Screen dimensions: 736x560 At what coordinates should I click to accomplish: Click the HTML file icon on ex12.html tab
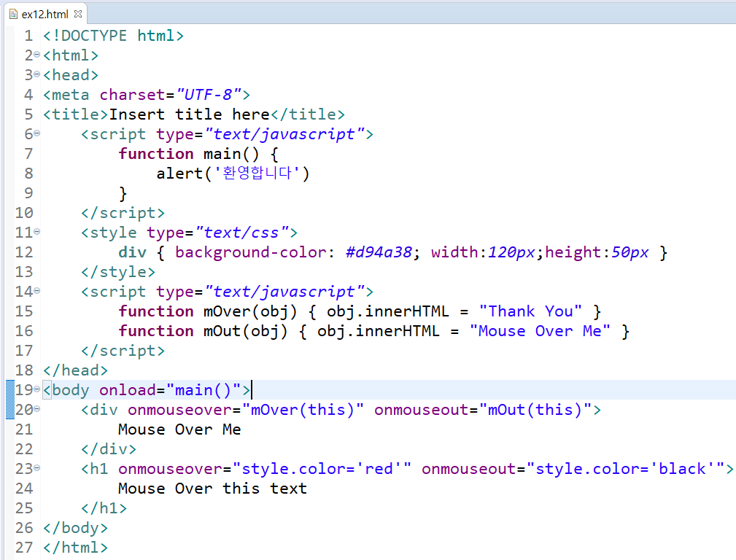pyautogui.click(x=14, y=14)
